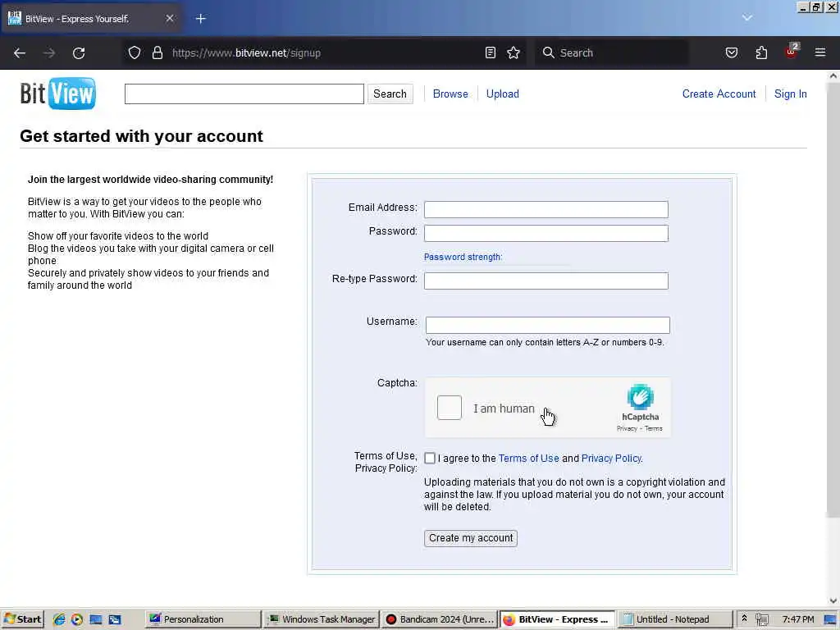This screenshot has width=840, height=630.
Task: Click the taskbar clock showing 7:47 PM
Action: (797, 619)
